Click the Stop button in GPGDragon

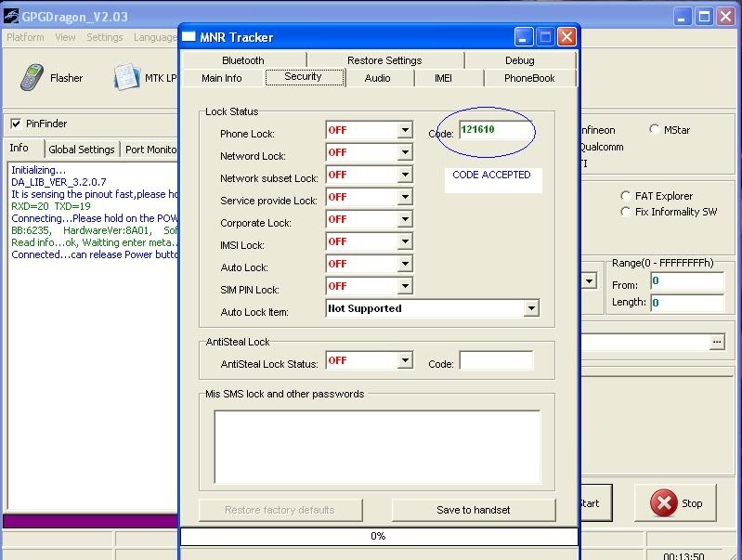[x=675, y=502]
